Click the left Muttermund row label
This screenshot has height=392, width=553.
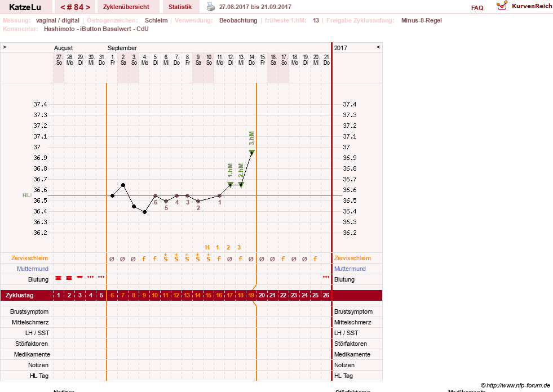pyautogui.click(x=33, y=269)
